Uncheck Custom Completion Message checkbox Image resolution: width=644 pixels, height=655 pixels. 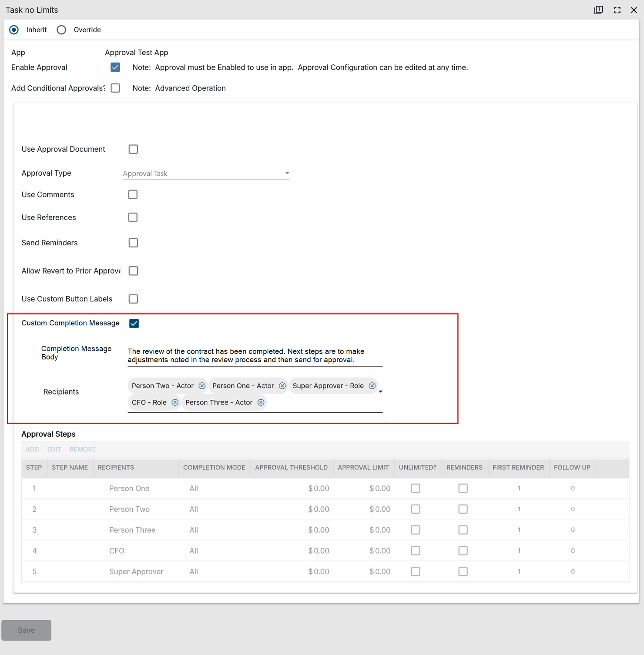tap(134, 323)
